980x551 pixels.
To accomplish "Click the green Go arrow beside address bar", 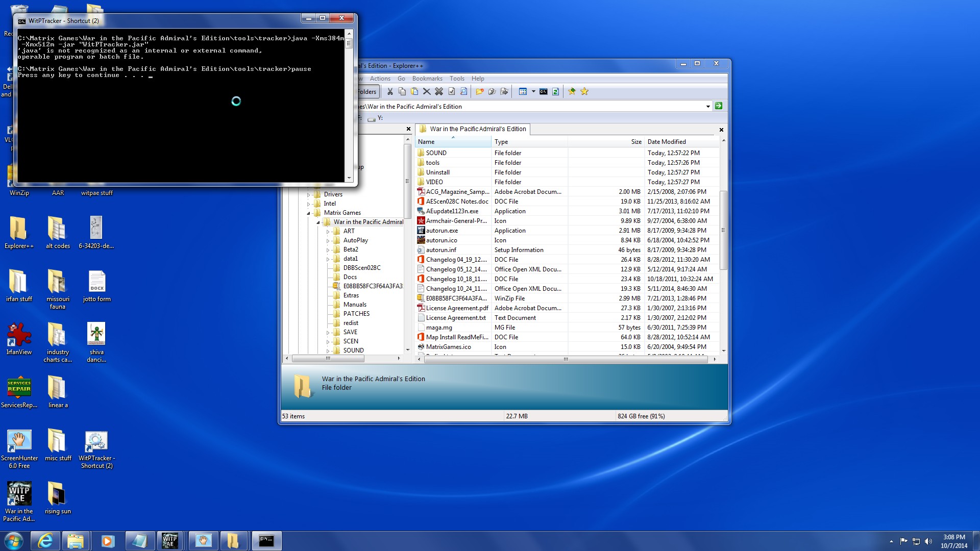I will 719,106.
